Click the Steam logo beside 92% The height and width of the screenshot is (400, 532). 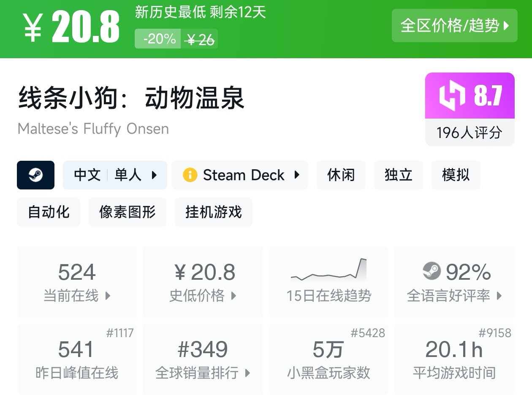pyautogui.click(x=432, y=271)
